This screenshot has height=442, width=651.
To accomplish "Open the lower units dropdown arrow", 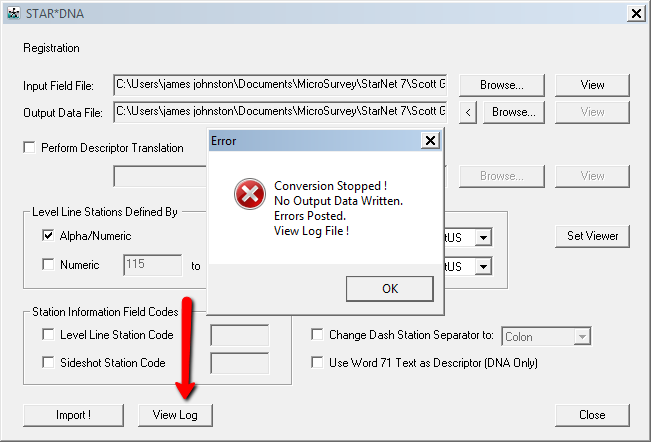I will click(483, 266).
